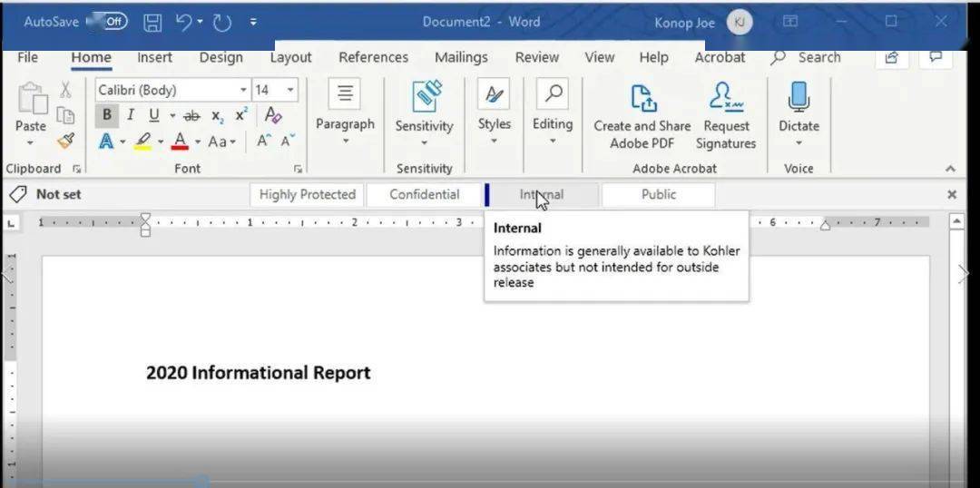Open the Font dialog launcher
This screenshot has height=488, width=980.
299,169
